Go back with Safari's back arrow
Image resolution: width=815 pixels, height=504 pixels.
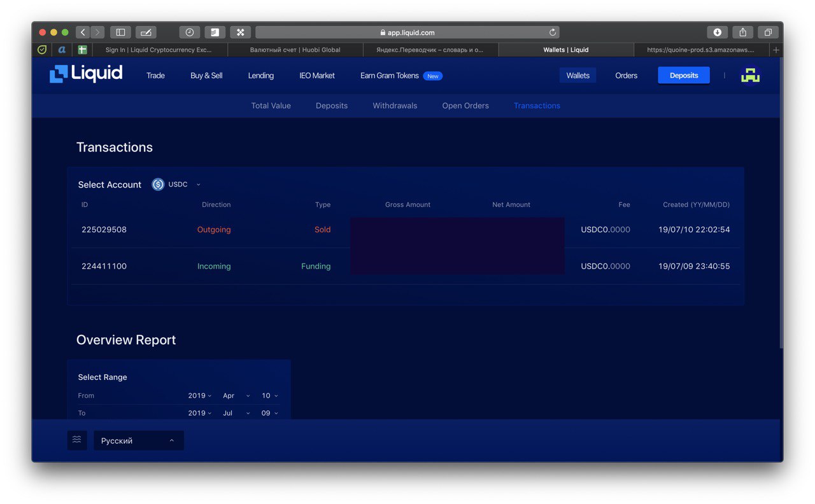point(83,32)
